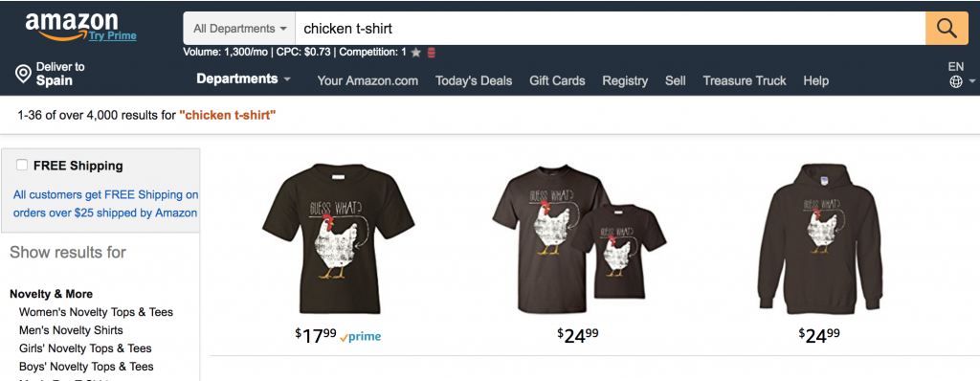Click the Deliver to Spain location pin

23,75
